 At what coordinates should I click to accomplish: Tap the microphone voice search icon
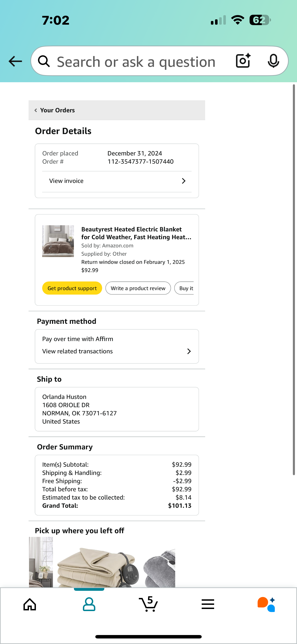[273, 61]
